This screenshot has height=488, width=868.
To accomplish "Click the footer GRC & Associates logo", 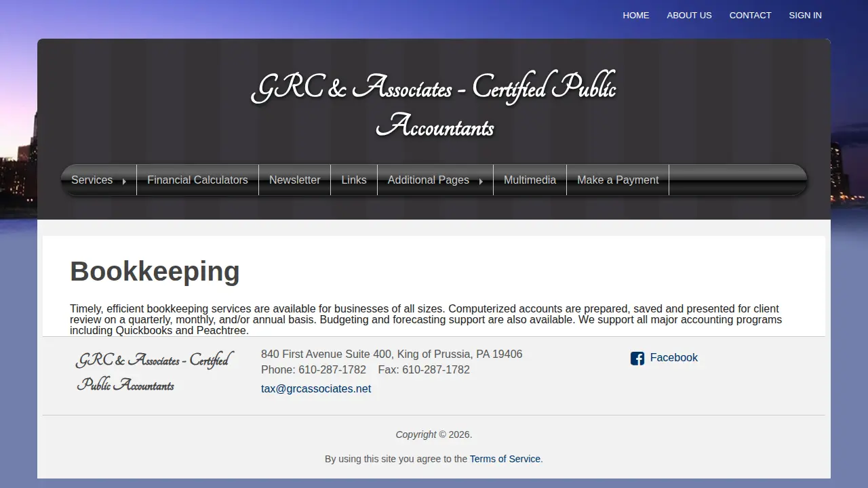I will (154, 371).
